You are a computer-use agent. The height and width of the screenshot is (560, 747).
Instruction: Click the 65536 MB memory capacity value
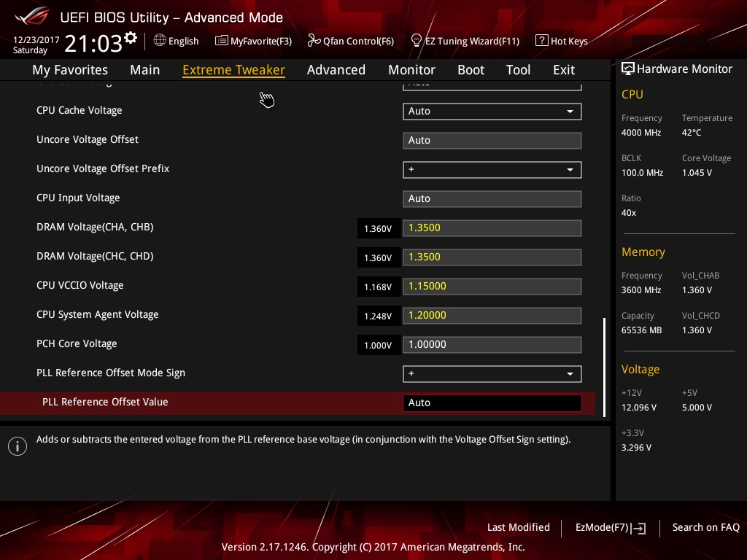(642, 330)
